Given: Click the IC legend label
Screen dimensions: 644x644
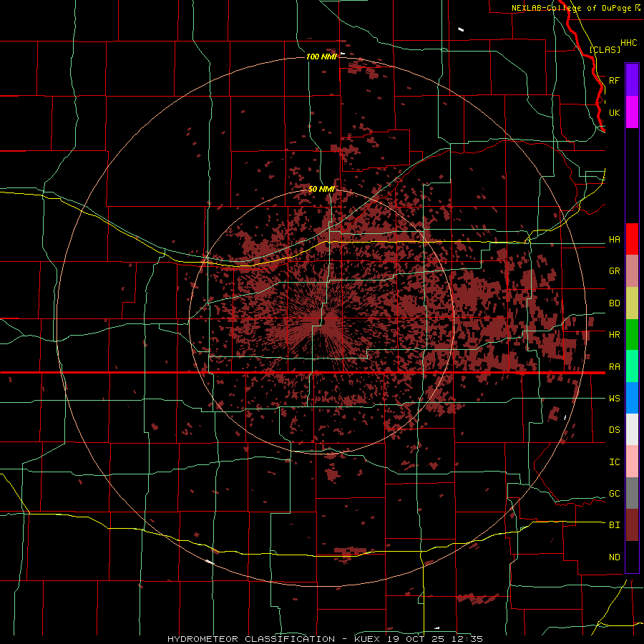Looking at the screenshot, I should (x=614, y=462).
